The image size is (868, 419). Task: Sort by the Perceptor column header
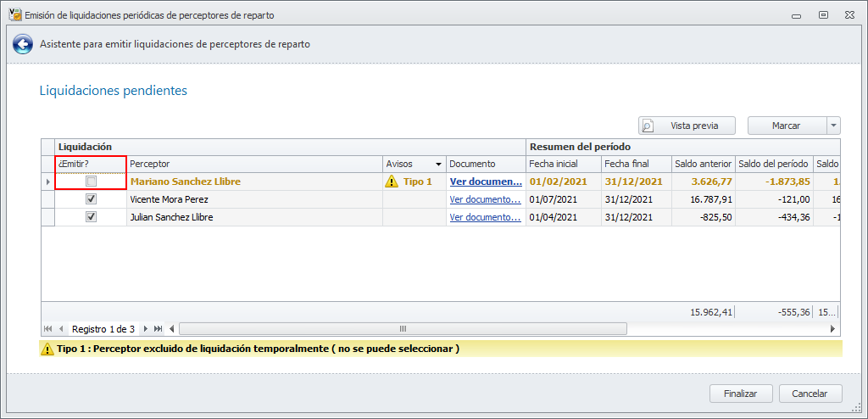(x=254, y=164)
